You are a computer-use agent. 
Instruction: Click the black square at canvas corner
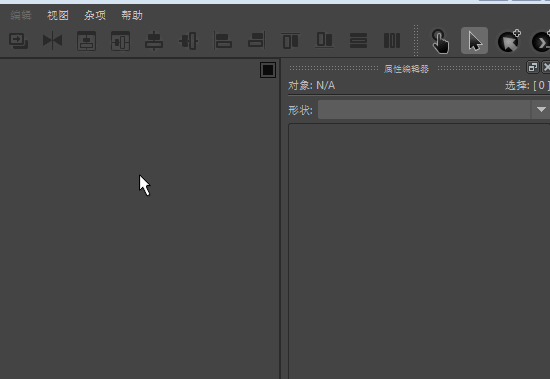268,70
